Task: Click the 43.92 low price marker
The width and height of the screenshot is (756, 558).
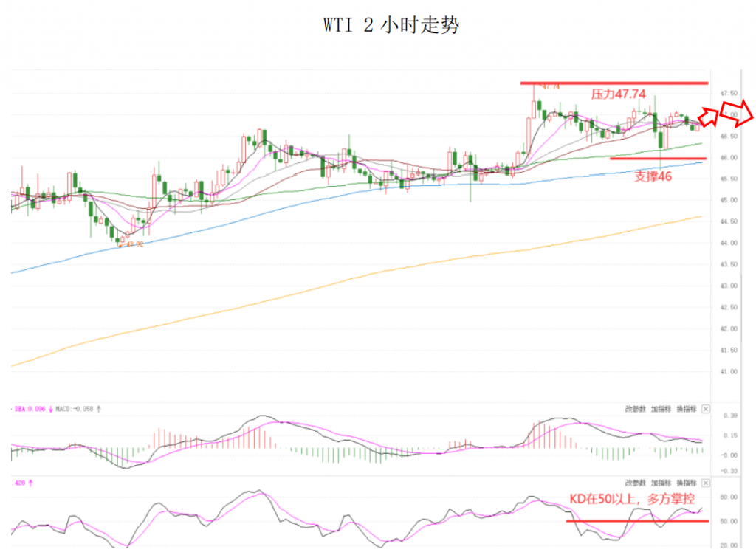Action: pyautogui.click(x=134, y=244)
